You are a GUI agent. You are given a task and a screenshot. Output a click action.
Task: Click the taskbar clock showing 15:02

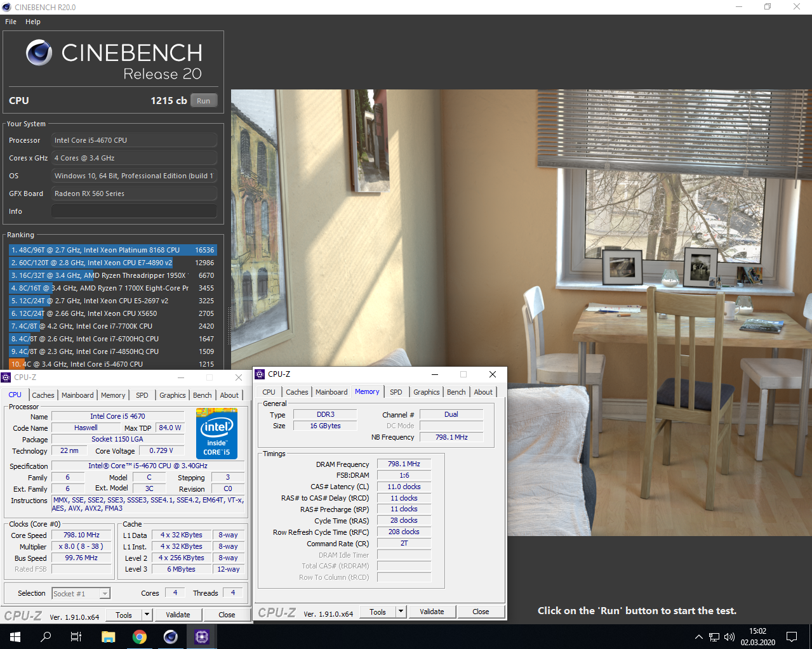758,636
